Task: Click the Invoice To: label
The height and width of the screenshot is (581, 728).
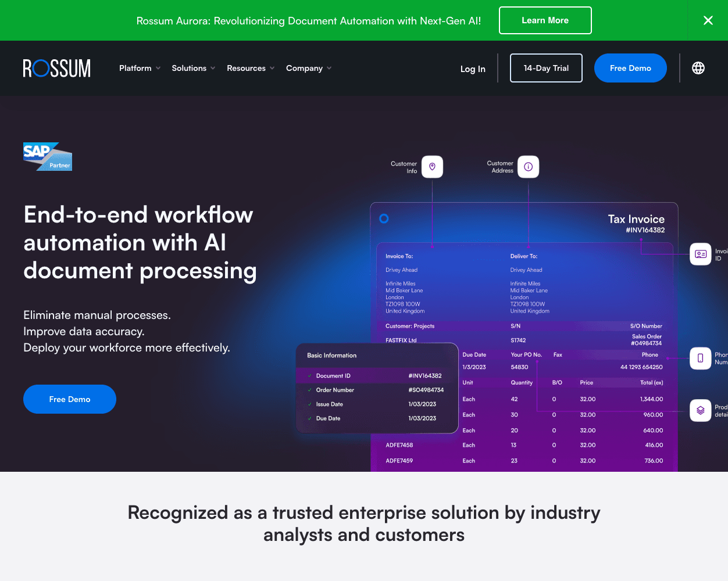Action: tap(399, 256)
